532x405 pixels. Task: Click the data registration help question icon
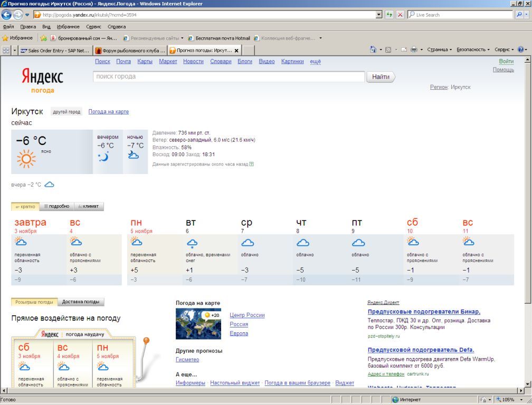(251, 164)
